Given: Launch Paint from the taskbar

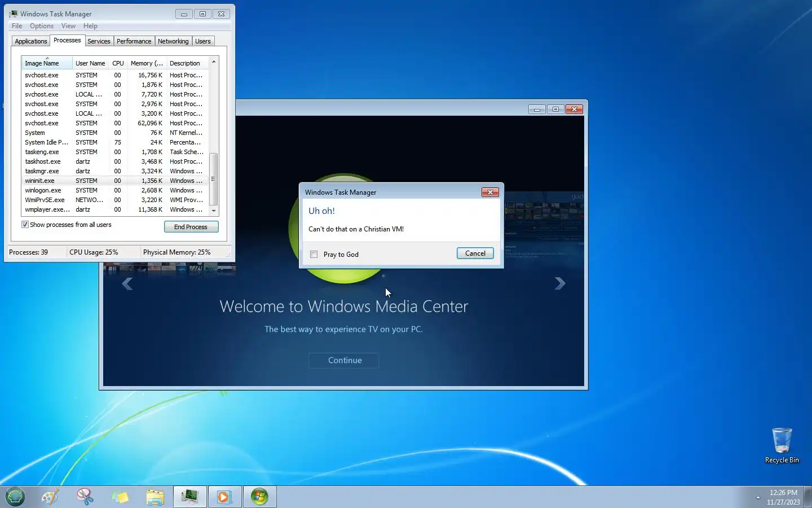Looking at the screenshot, I should pyautogui.click(x=50, y=497).
